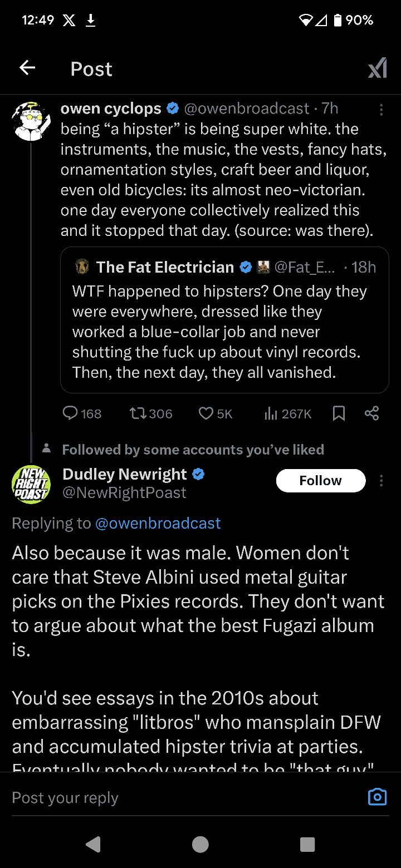Tap owen cyclops profile avatar
Image resolution: width=401 pixels, height=868 pixels.
point(31,120)
